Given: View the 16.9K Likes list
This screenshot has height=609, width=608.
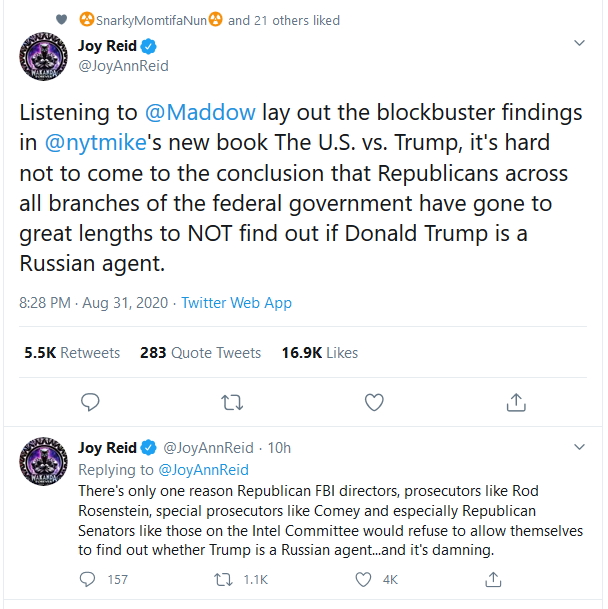Looking at the screenshot, I should pos(320,352).
